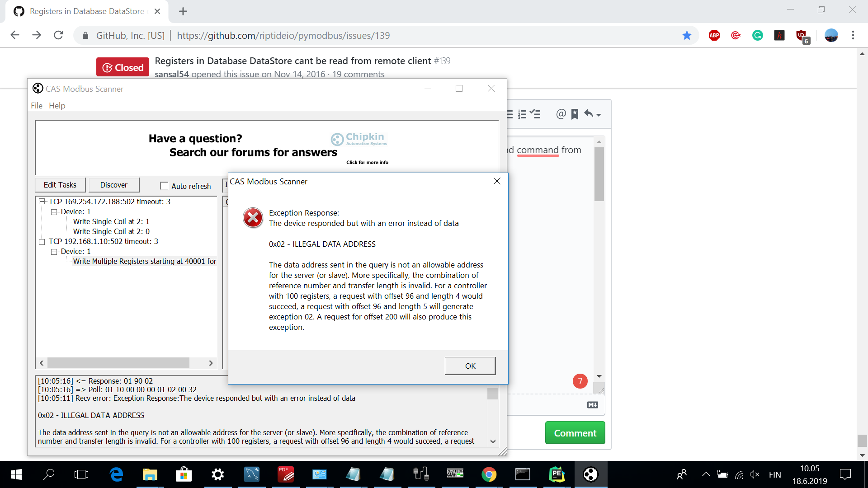Click the saved reply bookmark icon
Image resolution: width=868 pixels, height=488 pixels.
575,114
